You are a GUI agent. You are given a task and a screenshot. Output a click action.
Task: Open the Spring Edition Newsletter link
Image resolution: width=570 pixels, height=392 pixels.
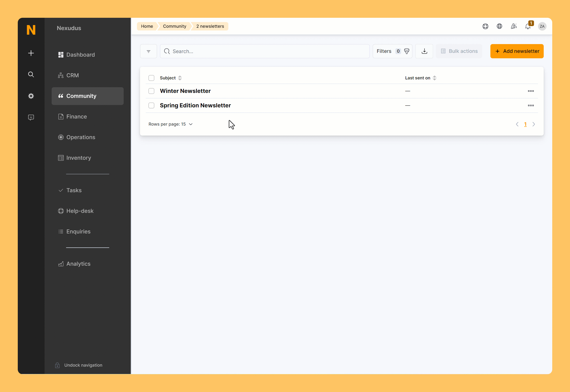coord(195,105)
